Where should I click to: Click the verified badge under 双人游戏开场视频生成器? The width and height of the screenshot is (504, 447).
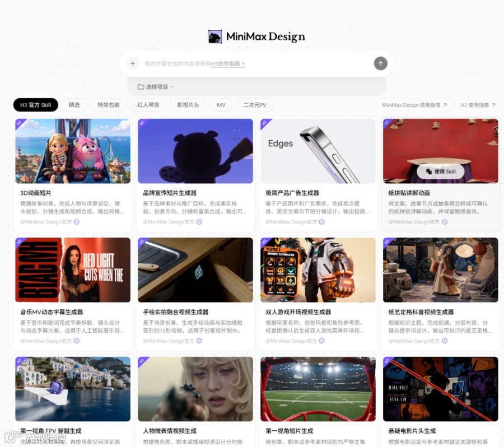pos(322,341)
